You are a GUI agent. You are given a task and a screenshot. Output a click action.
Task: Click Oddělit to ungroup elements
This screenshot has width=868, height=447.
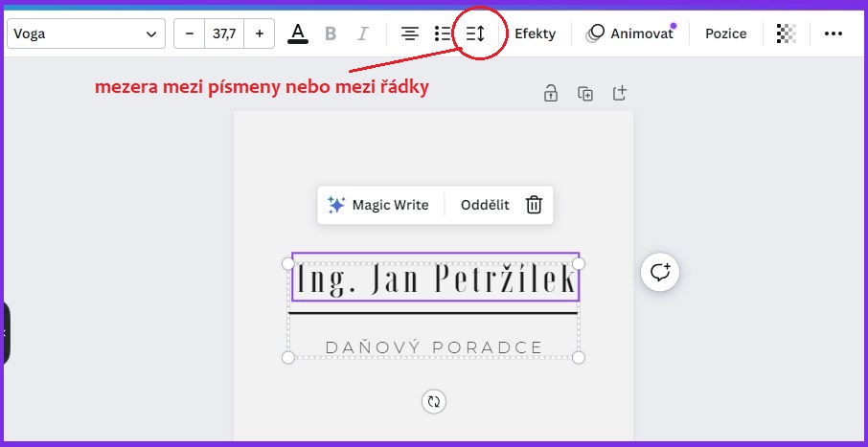point(485,205)
